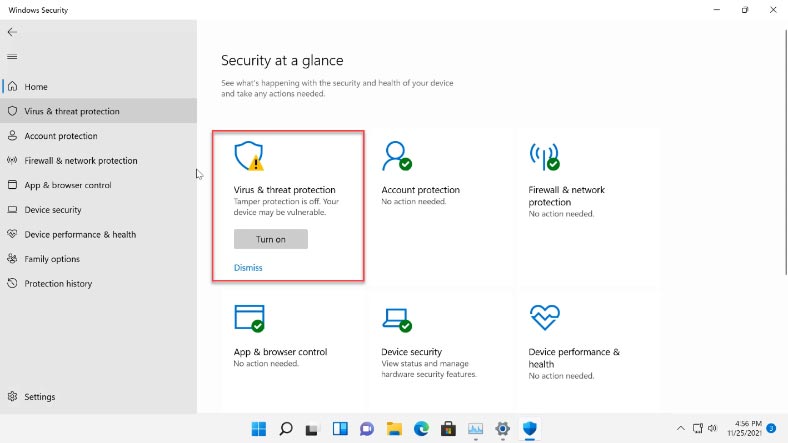Click the App & browser control window icon
Screen dimensions: 788x443
click(249, 318)
